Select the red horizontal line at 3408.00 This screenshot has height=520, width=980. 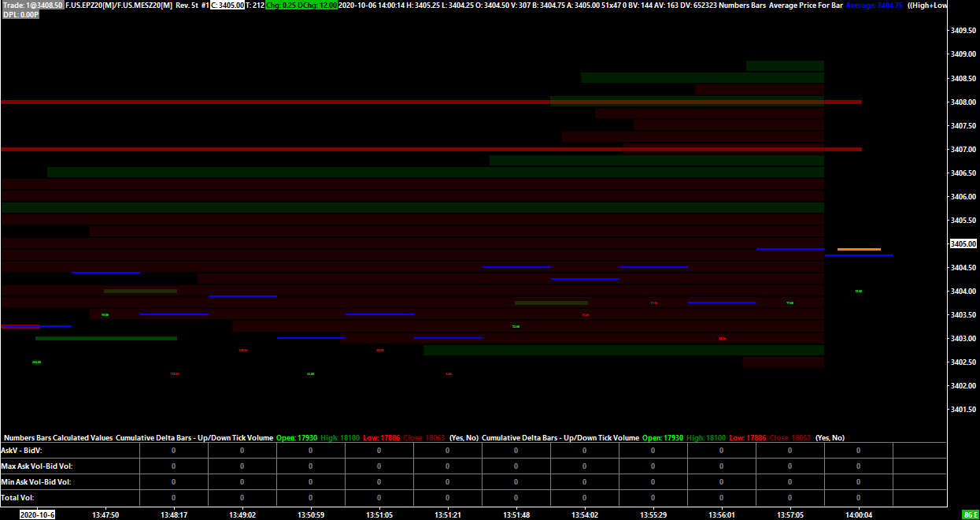(x=431, y=102)
